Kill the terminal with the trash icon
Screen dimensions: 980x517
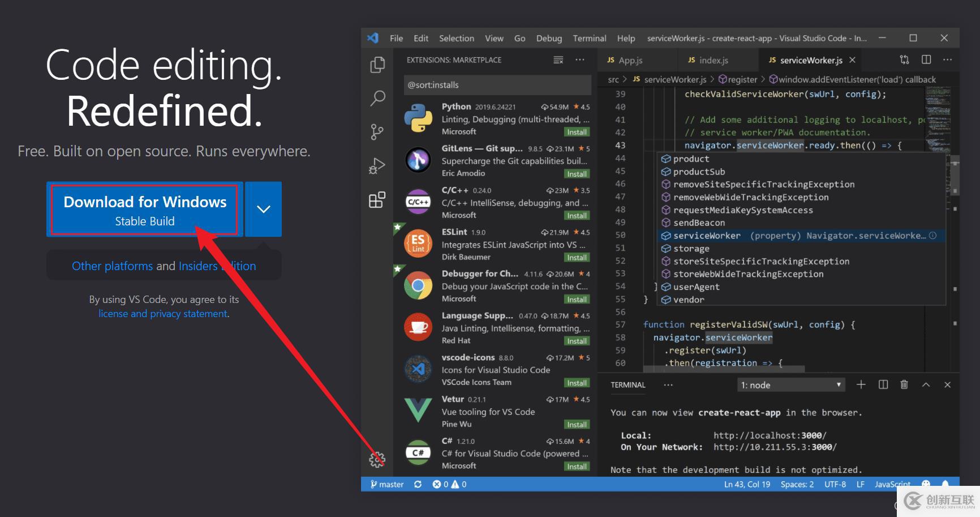[904, 384]
